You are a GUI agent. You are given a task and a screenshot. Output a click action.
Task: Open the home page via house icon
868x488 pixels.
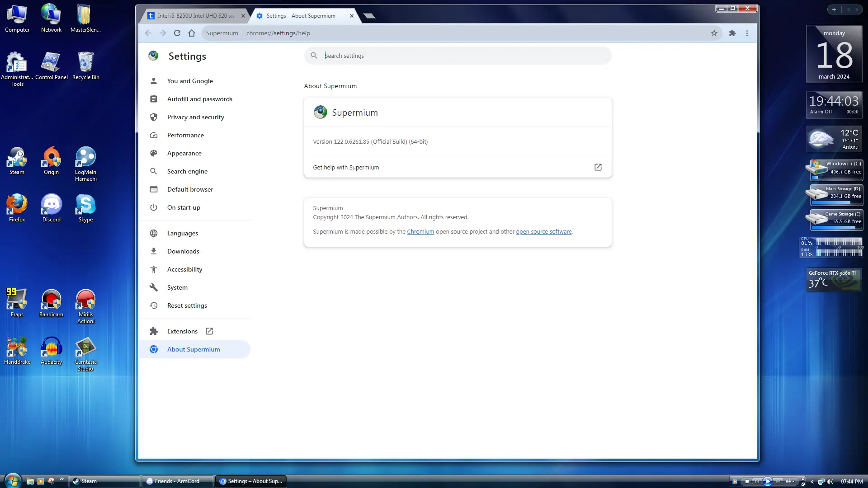(192, 33)
